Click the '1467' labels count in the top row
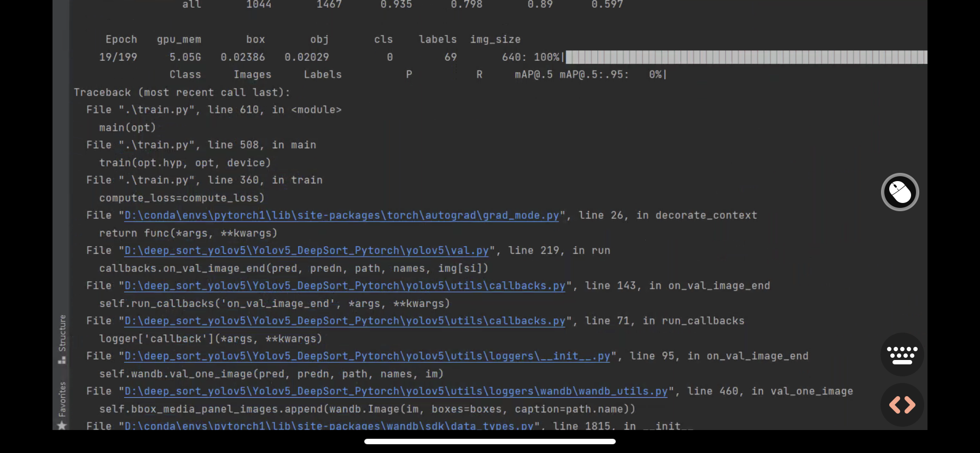980x453 pixels. pyautogui.click(x=329, y=4)
